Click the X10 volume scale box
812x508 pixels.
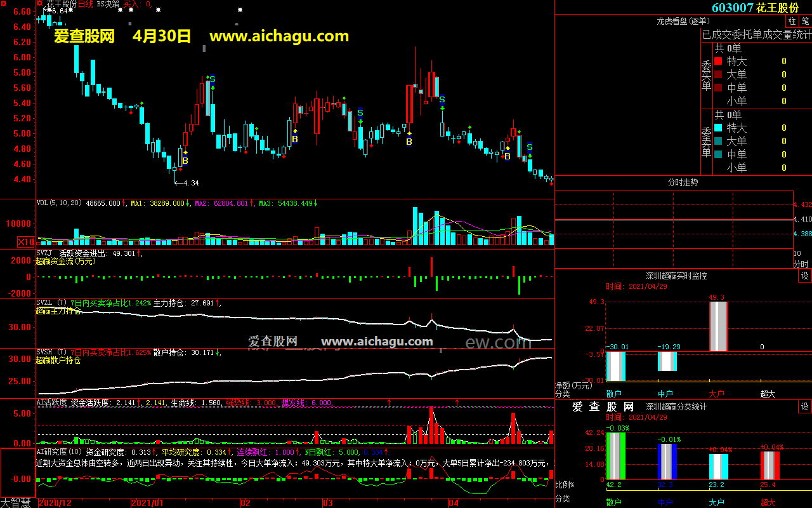tap(26, 242)
